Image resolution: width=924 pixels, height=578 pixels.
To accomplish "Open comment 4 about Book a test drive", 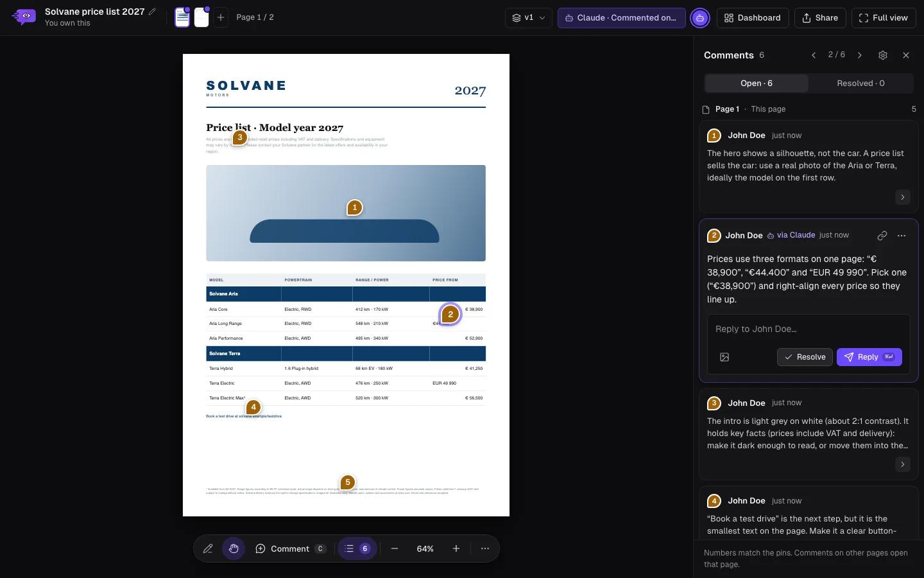I will (809, 512).
